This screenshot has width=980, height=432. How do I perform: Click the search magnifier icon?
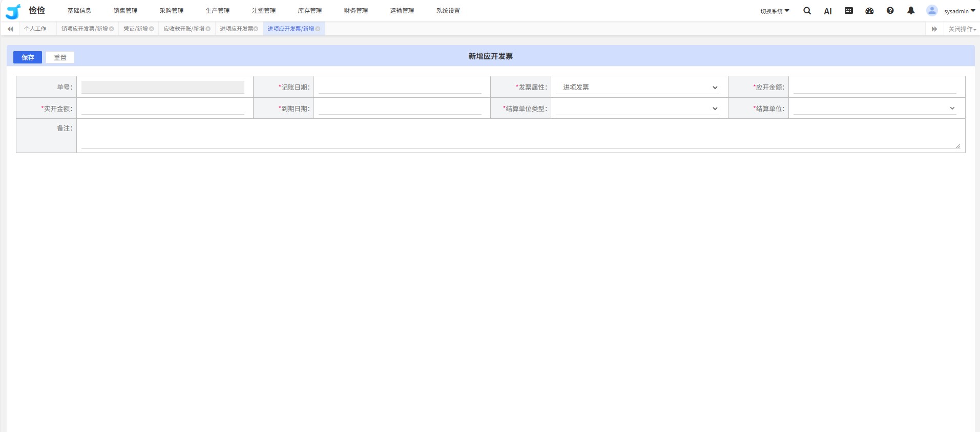pyautogui.click(x=807, y=11)
